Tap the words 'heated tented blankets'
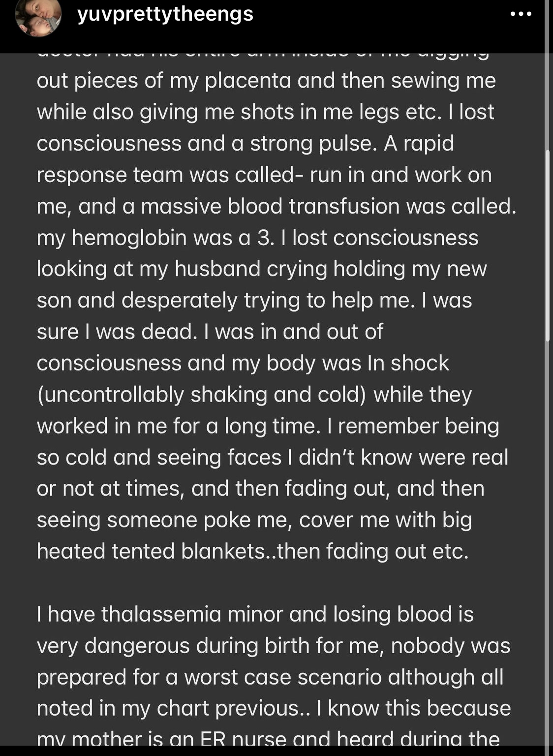The width and height of the screenshot is (553, 756). [151, 551]
